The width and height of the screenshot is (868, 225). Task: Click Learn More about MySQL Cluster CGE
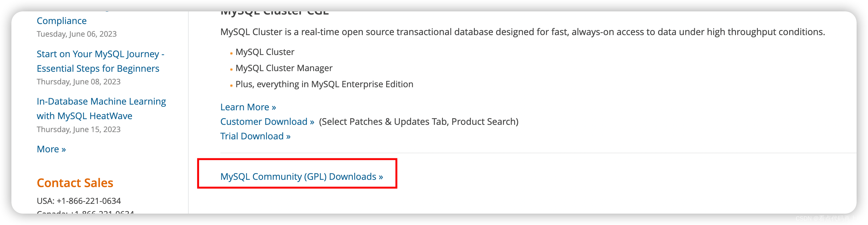tap(244, 106)
